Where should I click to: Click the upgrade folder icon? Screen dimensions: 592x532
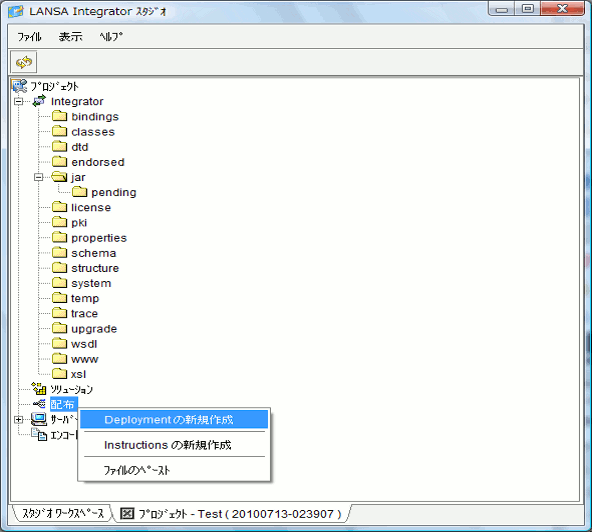59,328
